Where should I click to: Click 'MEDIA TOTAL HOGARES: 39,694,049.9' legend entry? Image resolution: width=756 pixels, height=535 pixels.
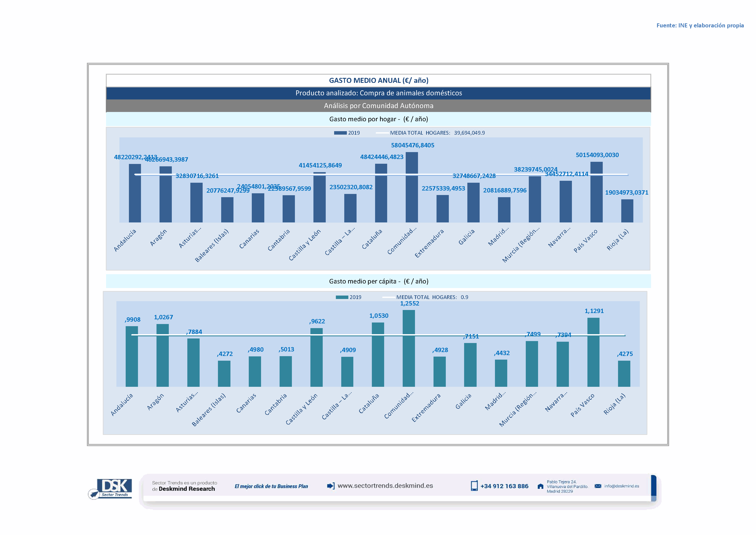point(437,133)
